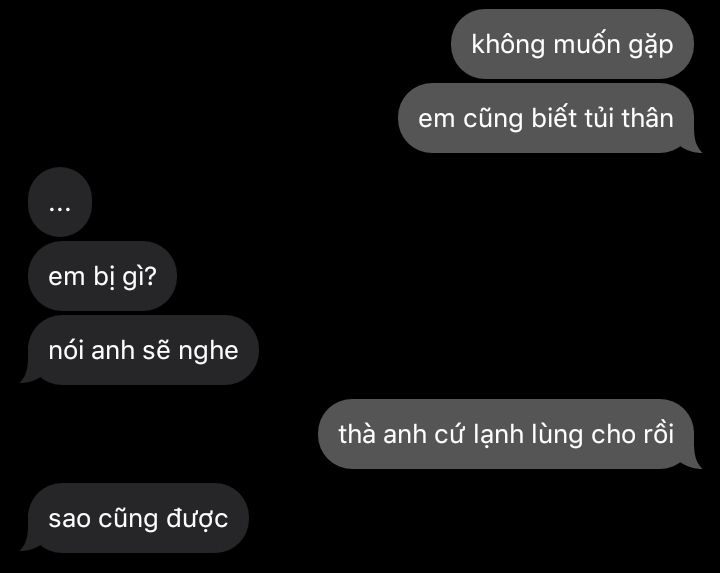Click the tail of "nói anh sẽ nghe" bubble
The image size is (720, 573).
point(29,377)
